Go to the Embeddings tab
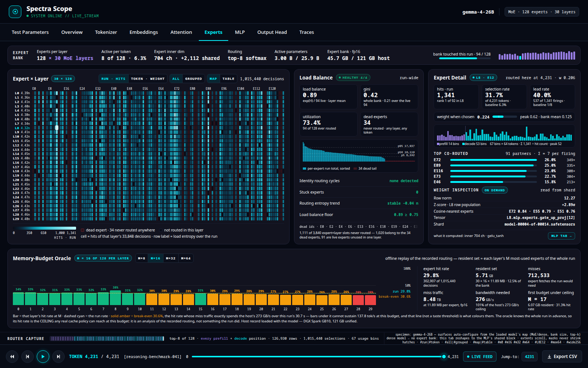This screenshot has height=368, width=588. 144,32
